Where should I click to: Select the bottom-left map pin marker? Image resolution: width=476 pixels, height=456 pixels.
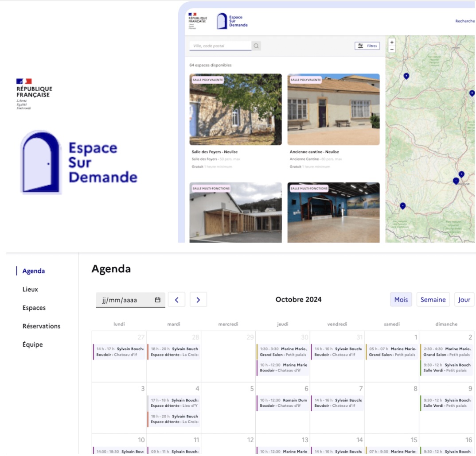pos(402,206)
